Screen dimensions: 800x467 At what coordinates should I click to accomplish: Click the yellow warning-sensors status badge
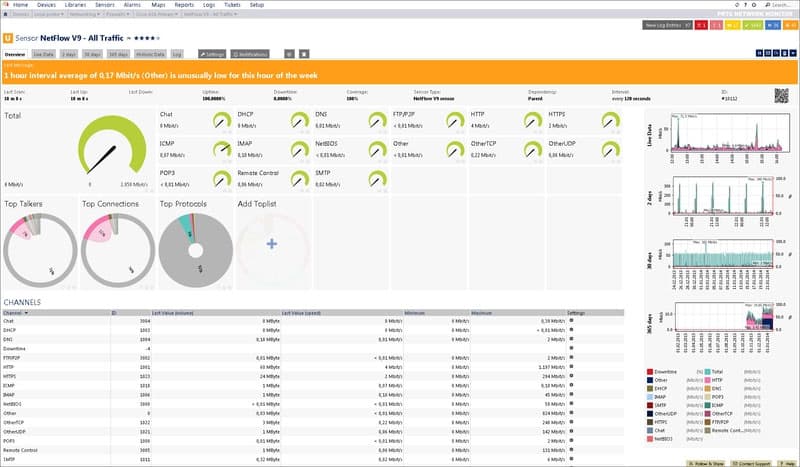tap(732, 25)
